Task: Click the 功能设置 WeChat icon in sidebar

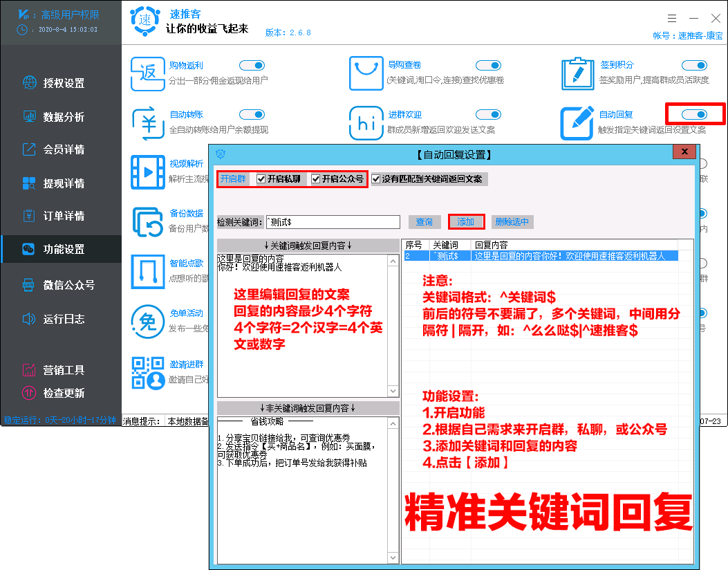Action: (x=28, y=249)
